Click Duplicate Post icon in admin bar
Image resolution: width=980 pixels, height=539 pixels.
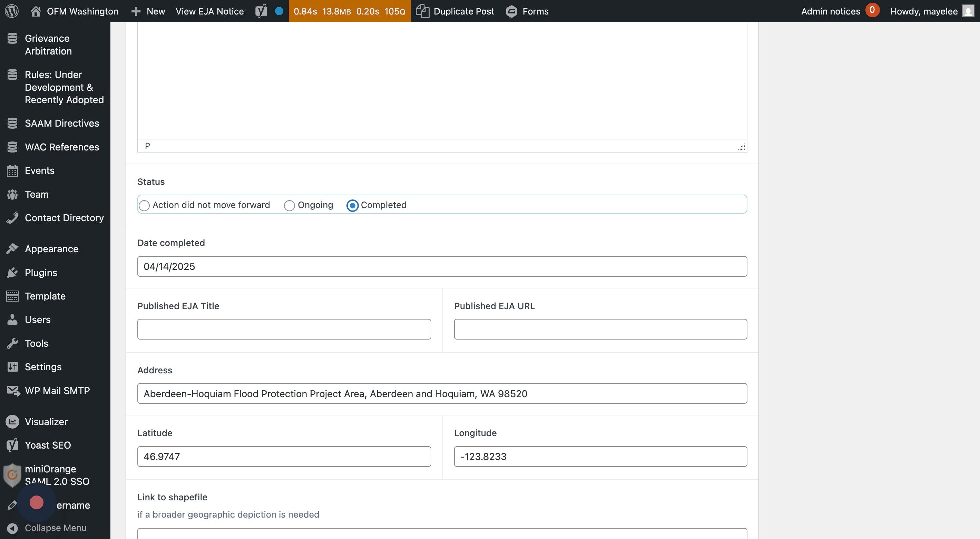pyautogui.click(x=422, y=11)
